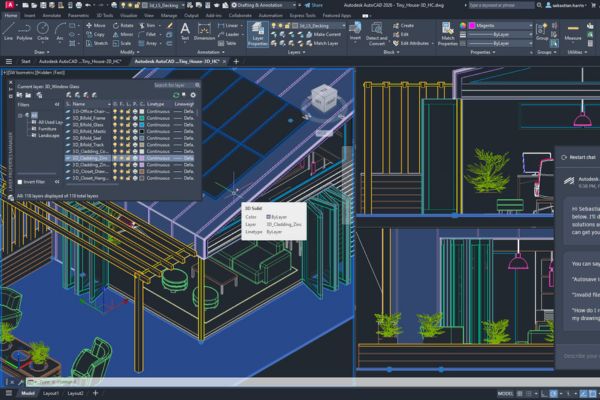600x400 pixels.
Task: Click the Stretch tool
Action: click(x=96, y=43)
